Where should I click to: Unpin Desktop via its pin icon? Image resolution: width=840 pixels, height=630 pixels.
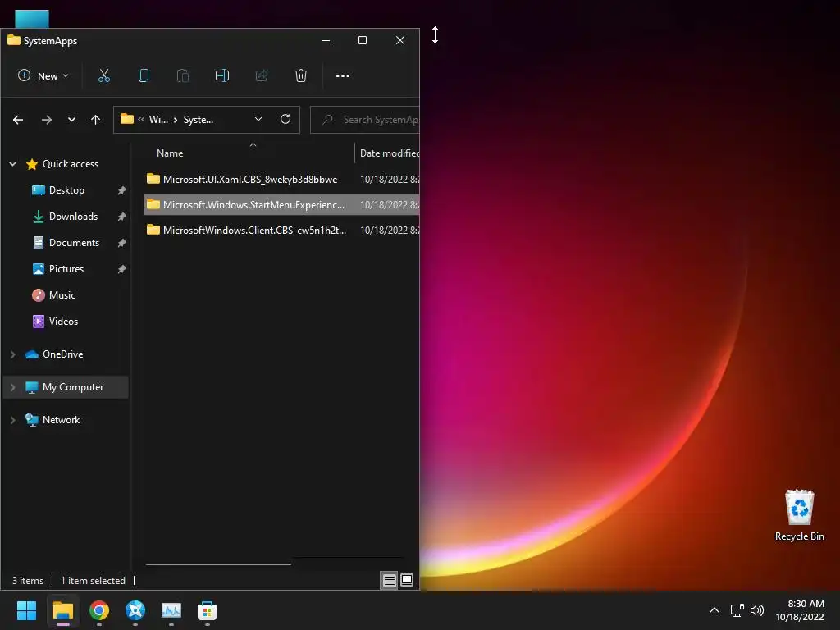[121, 190]
